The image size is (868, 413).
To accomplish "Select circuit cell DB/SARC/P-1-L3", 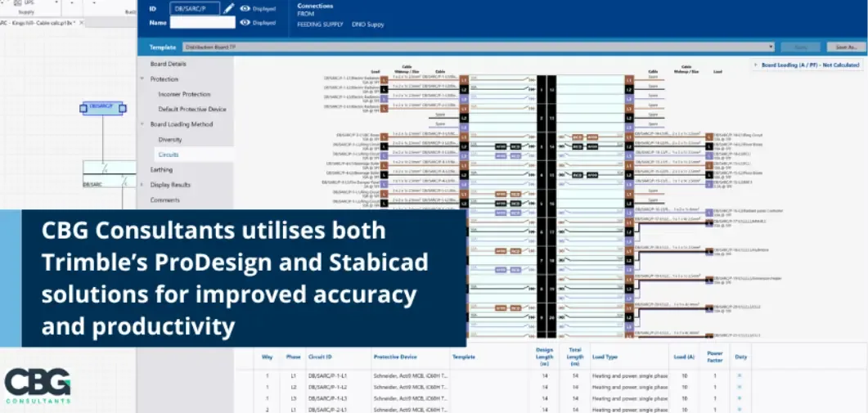I will point(326,398).
